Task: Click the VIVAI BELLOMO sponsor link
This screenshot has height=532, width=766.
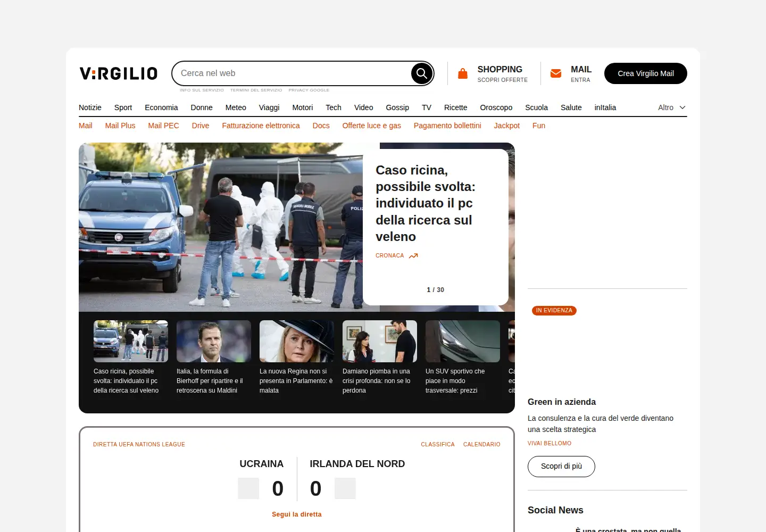Action: click(549, 444)
